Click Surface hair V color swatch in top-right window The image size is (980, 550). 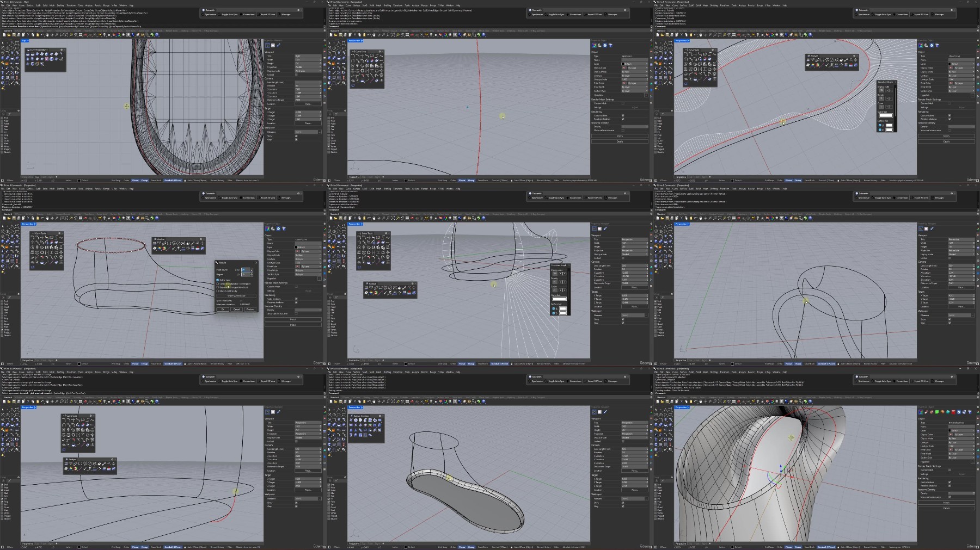click(x=889, y=130)
